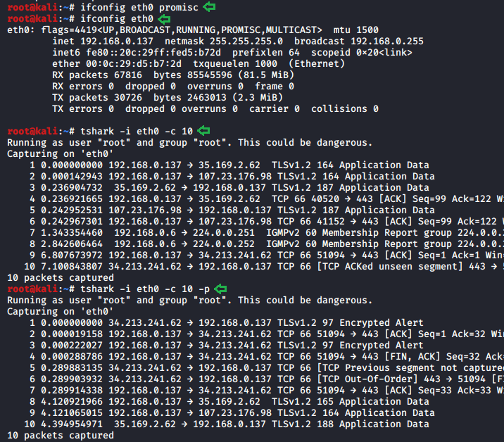Viewport: 504px width, 442px height.
Task: Click the 'collisions 0' text
Action: point(345,109)
